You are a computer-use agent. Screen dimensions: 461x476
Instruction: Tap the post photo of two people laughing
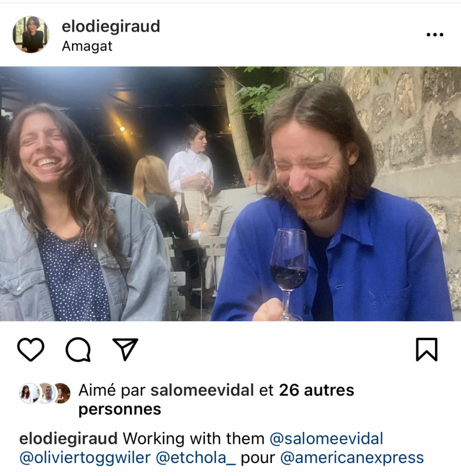[x=230, y=194]
